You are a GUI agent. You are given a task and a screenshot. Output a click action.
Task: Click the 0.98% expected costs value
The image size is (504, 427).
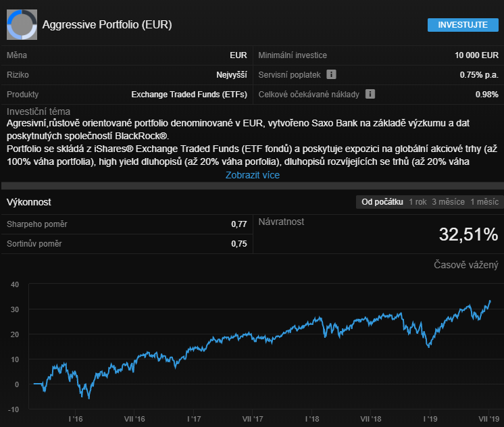click(486, 95)
